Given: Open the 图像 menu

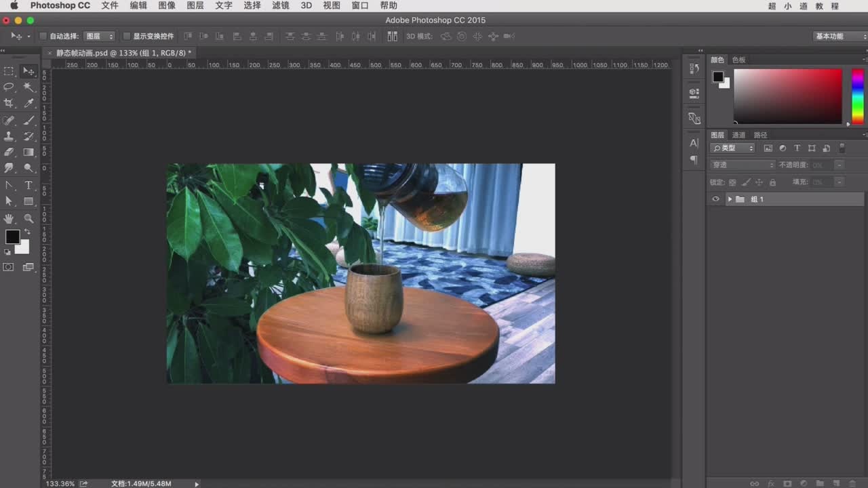Looking at the screenshot, I should (x=167, y=5).
